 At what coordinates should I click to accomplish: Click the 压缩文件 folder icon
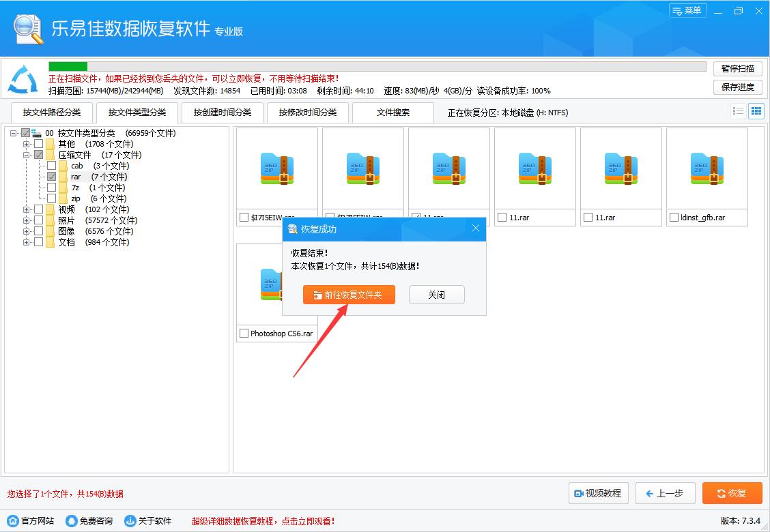tap(50, 155)
